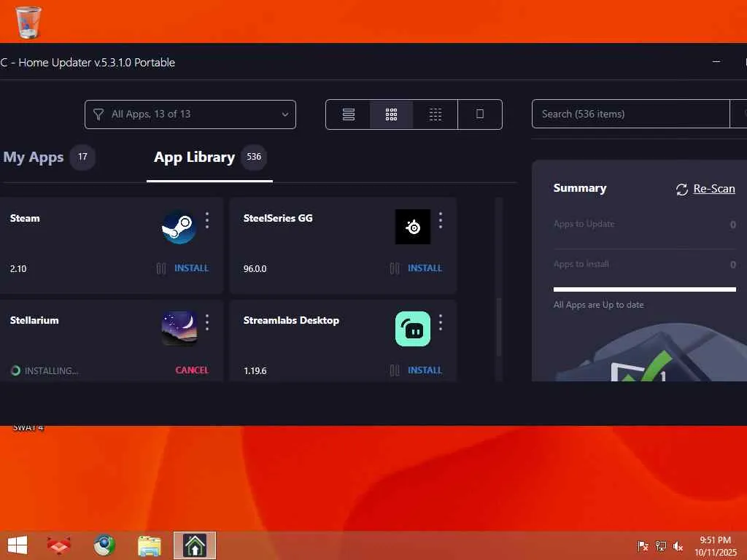Switch to list view layout
Screen dimensions: 747x560
tap(348, 114)
